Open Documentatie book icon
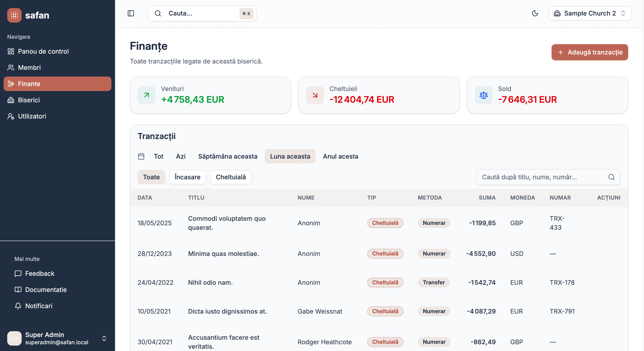Screen dimensions: 644x351 tap(18, 289)
